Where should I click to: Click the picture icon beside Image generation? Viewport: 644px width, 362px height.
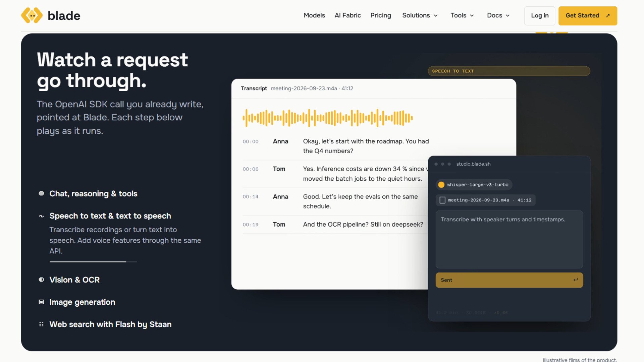coord(41,302)
